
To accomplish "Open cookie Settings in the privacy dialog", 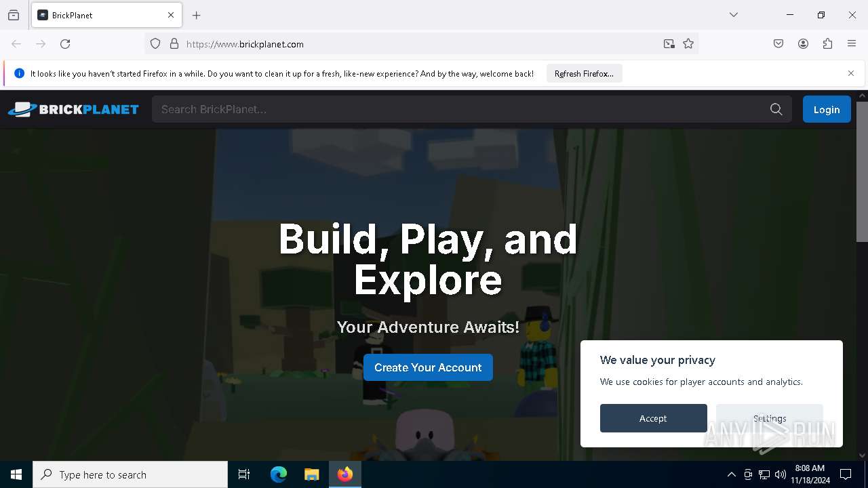I will tap(770, 418).
